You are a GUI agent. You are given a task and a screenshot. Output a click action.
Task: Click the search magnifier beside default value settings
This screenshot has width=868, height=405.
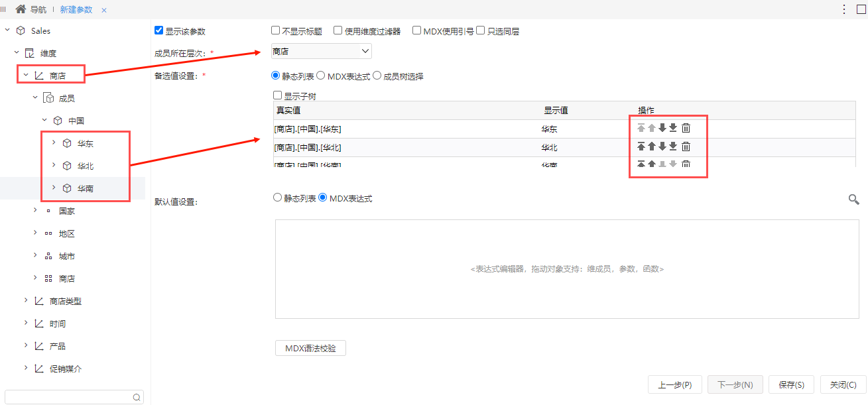click(x=854, y=199)
